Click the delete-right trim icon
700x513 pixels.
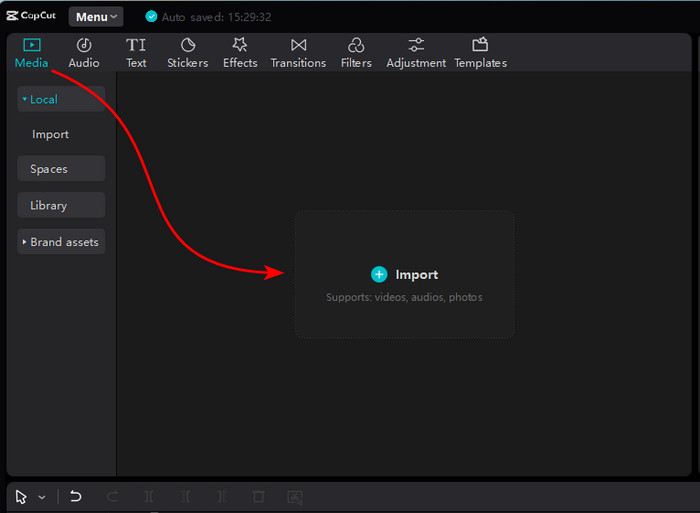[222, 496]
